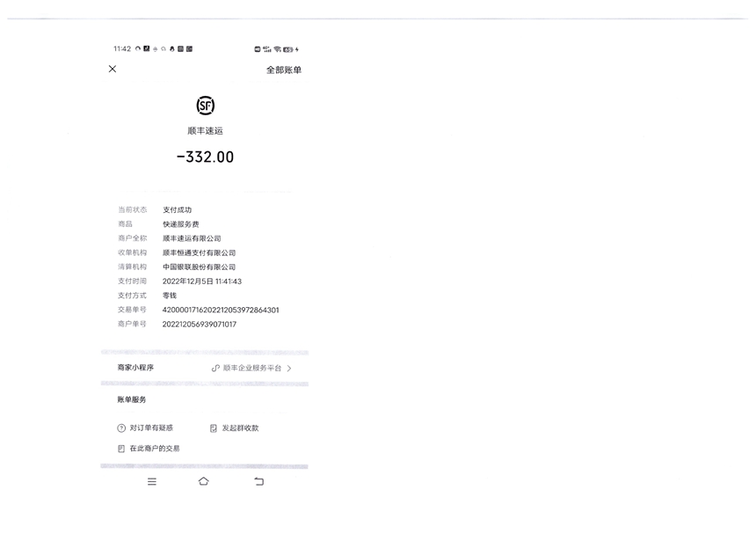
Task: Tap the question mark icon for 对订单有疑惑
Action: 121,428
